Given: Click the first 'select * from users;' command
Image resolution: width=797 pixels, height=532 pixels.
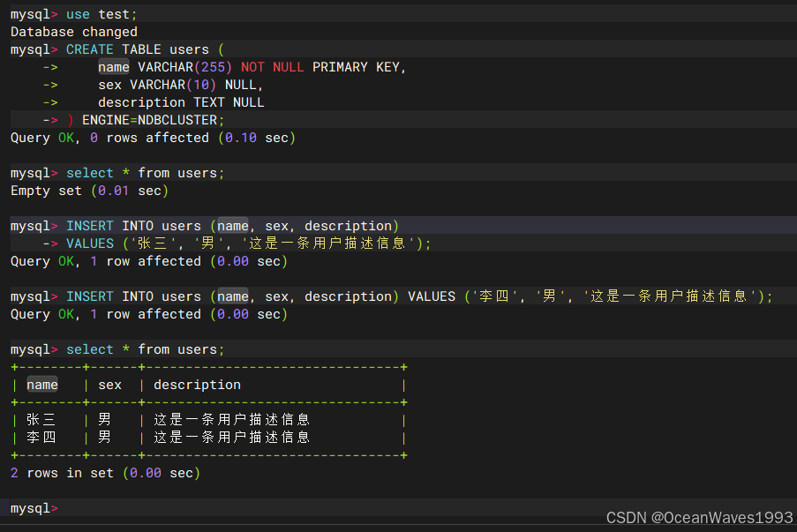Looking at the screenshot, I should click(x=117, y=173).
